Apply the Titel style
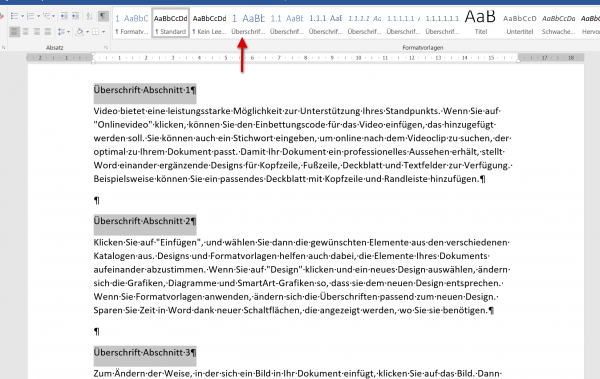Viewport: 600px width, 379px height. click(x=481, y=24)
